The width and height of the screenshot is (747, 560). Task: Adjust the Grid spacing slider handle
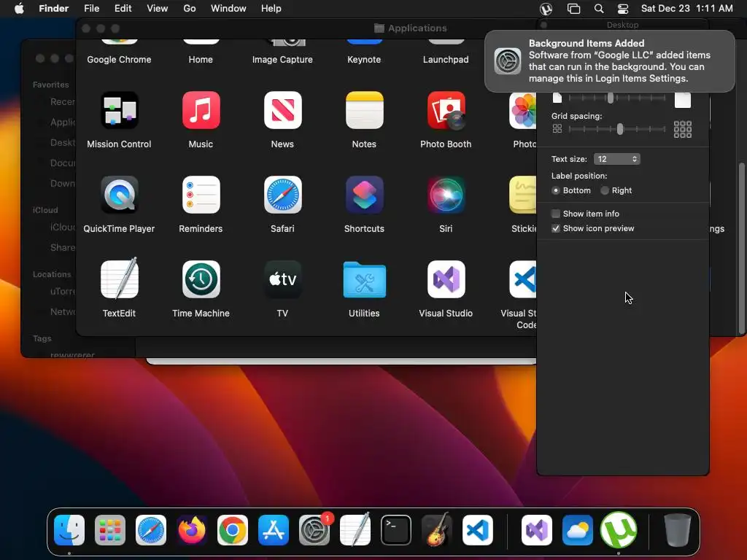point(620,129)
